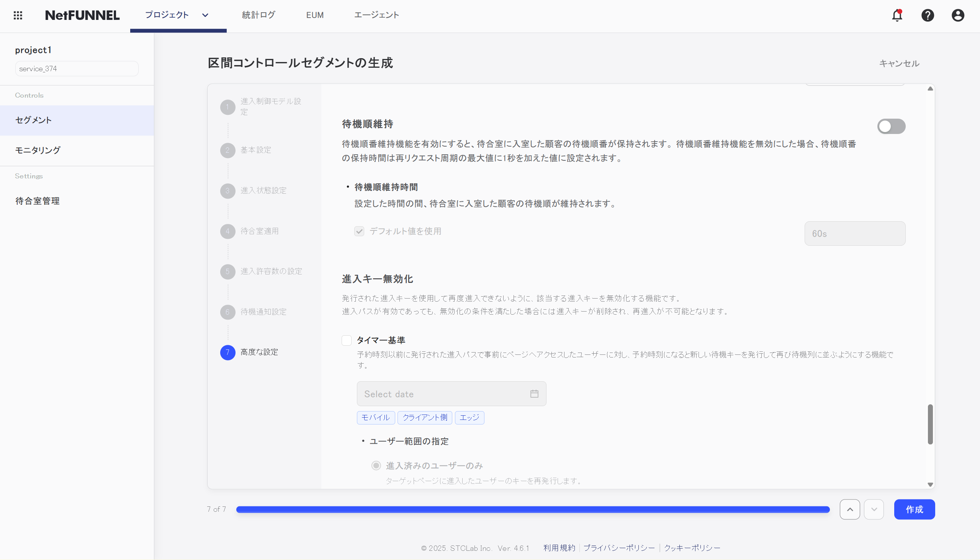This screenshot has height=560, width=980.
Task: Click the user account icon
Action: point(957,15)
